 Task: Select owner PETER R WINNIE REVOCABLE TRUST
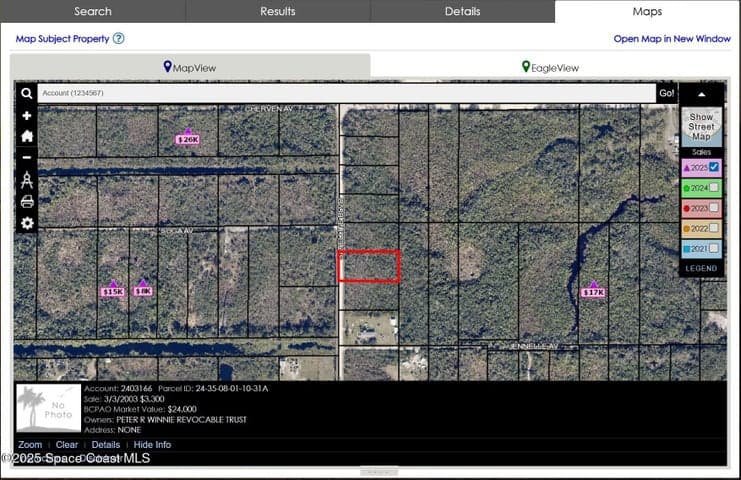181,420
